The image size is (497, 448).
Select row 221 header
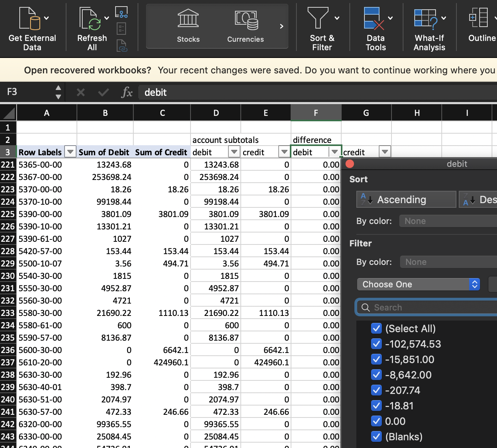[x=8, y=165]
